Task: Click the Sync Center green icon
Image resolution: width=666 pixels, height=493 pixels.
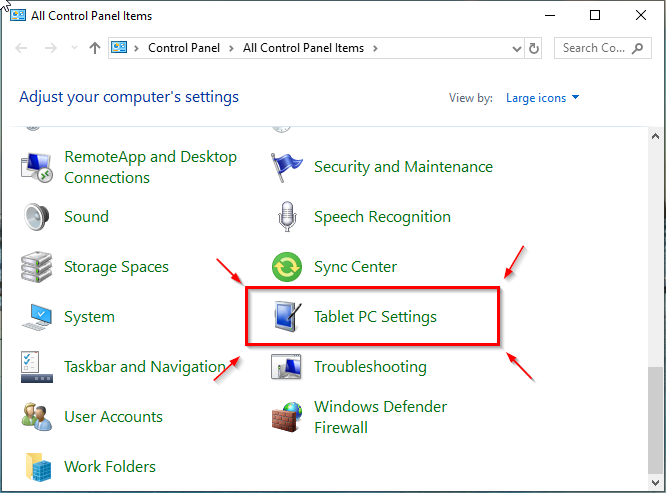Action: [287, 267]
